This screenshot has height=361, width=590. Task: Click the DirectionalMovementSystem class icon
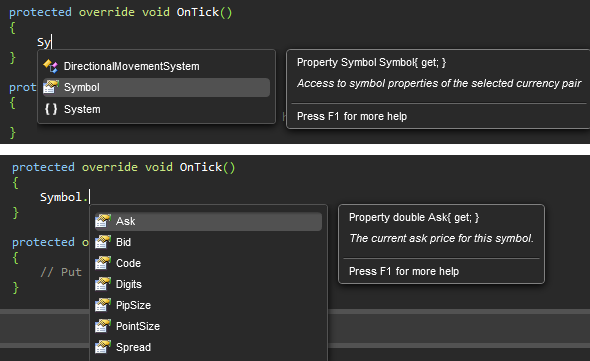click(50, 66)
